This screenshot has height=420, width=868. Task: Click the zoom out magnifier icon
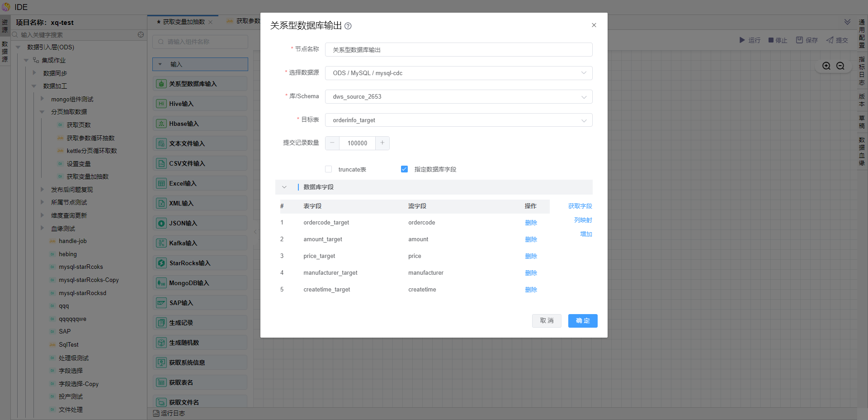click(840, 66)
